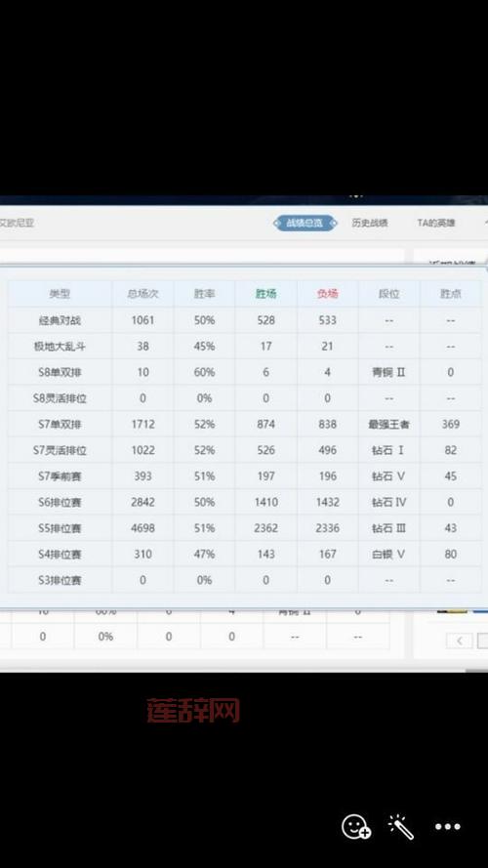This screenshot has height=868, width=488.
Task: Switch to the 历史战绩 tab
Action: pyautogui.click(x=370, y=223)
